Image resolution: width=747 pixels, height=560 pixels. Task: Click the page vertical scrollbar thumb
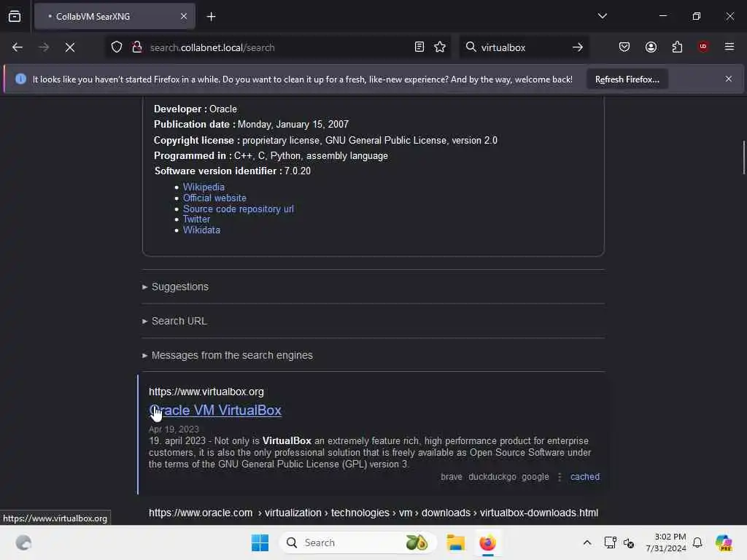[743, 157]
